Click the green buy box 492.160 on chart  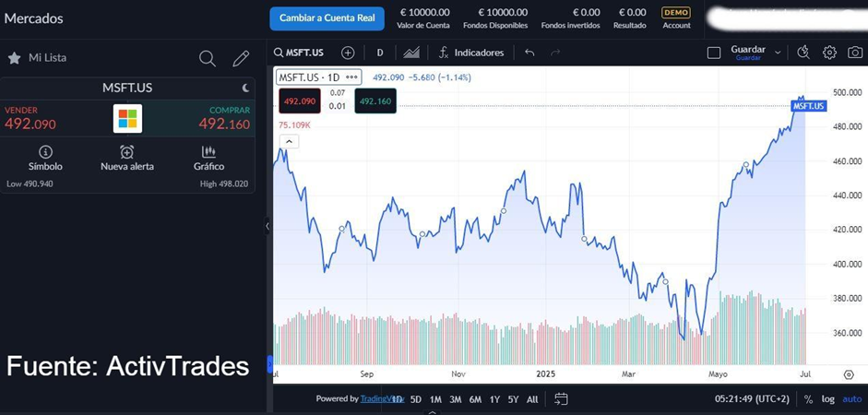(x=375, y=101)
